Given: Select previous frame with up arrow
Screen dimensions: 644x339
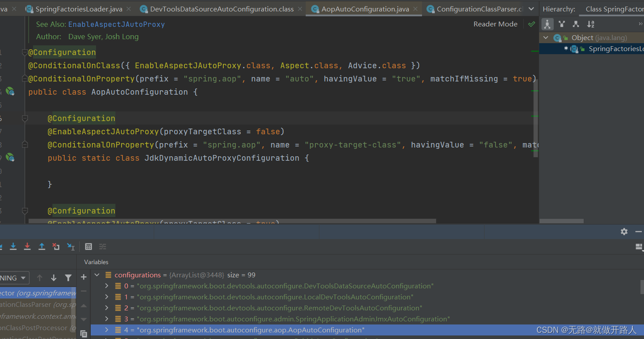Looking at the screenshot, I should (x=40, y=278).
